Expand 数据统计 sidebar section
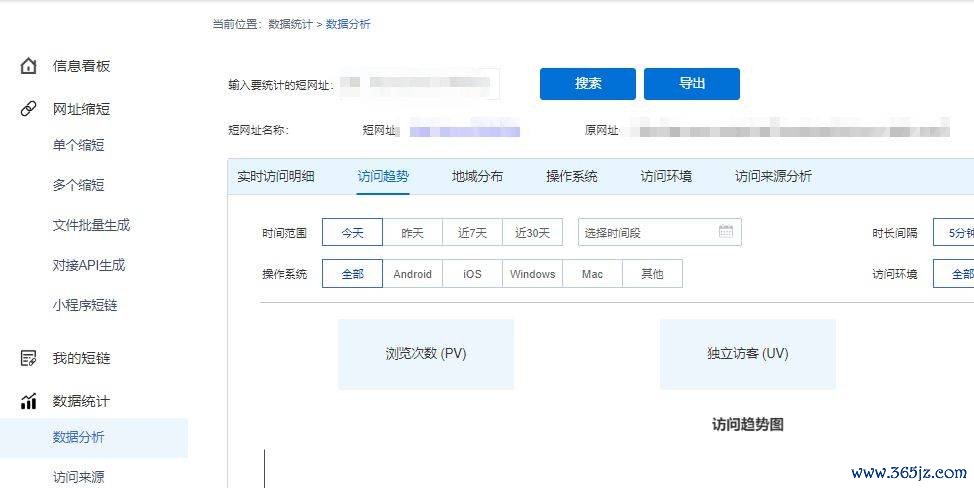Viewport: 974px width, 488px height. (81, 402)
